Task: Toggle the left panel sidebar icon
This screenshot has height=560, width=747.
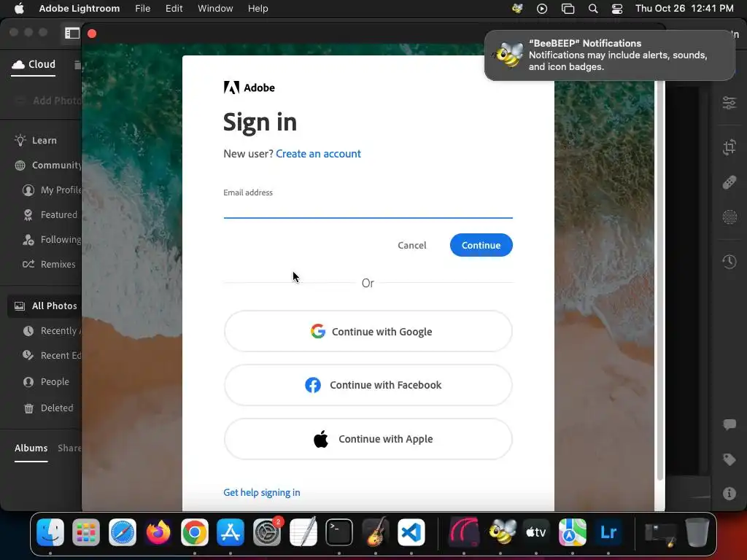Action: point(72,33)
